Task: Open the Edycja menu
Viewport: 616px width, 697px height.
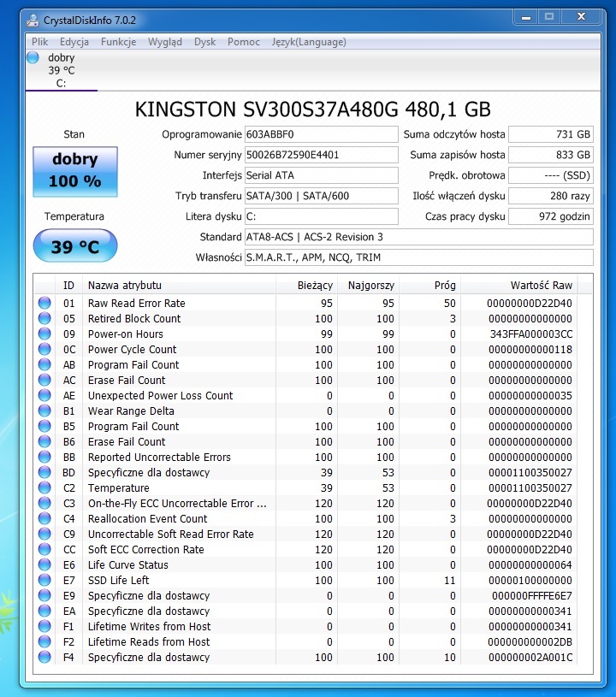Action: tap(74, 42)
